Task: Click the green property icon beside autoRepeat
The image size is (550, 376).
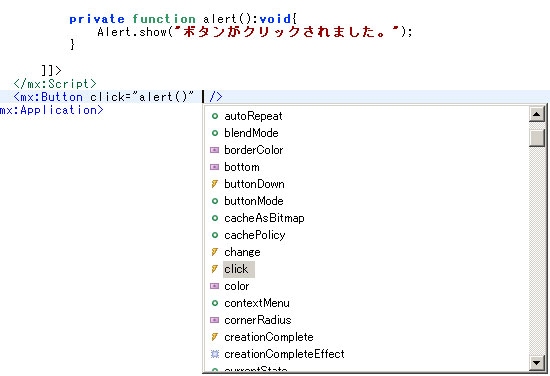Action: point(215,116)
